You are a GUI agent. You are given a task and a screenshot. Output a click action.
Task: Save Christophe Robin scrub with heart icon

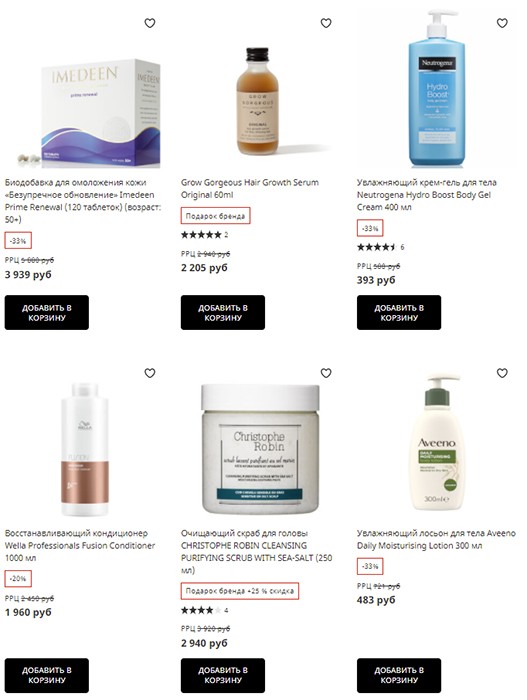[x=326, y=373]
